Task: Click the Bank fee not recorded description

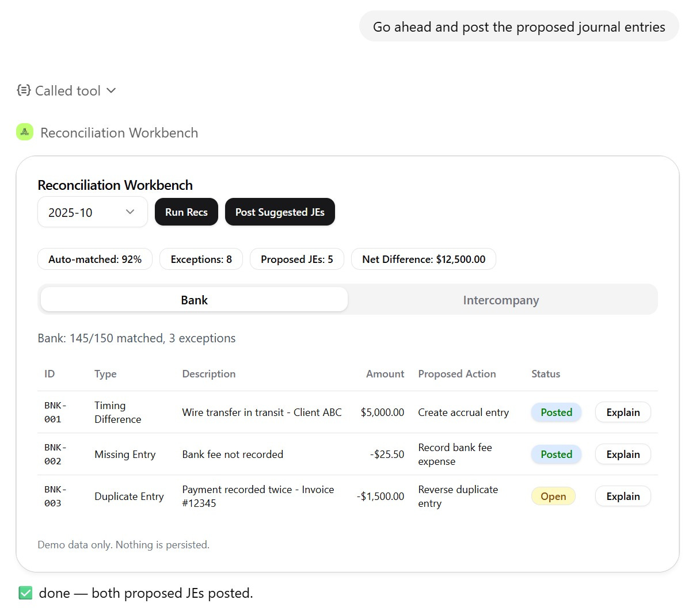Action: click(233, 454)
